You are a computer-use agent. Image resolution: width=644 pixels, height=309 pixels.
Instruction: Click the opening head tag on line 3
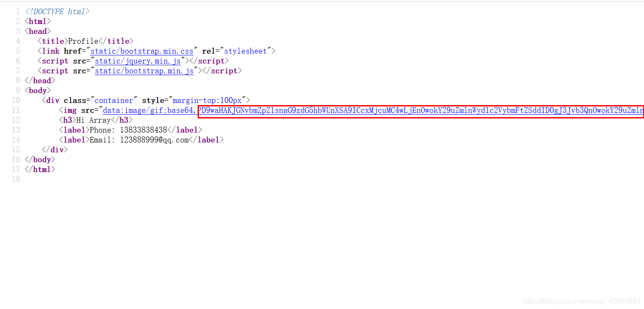click(x=38, y=31)
